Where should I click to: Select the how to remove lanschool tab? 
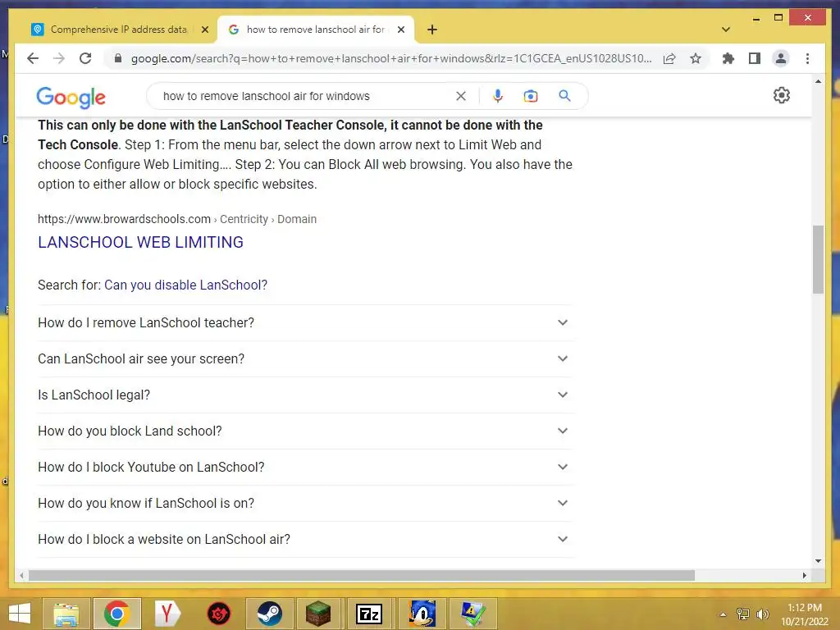point(316,30)
